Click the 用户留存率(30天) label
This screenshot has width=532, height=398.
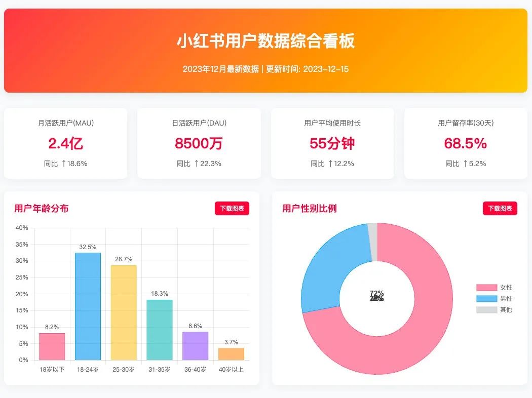(466, 123)
